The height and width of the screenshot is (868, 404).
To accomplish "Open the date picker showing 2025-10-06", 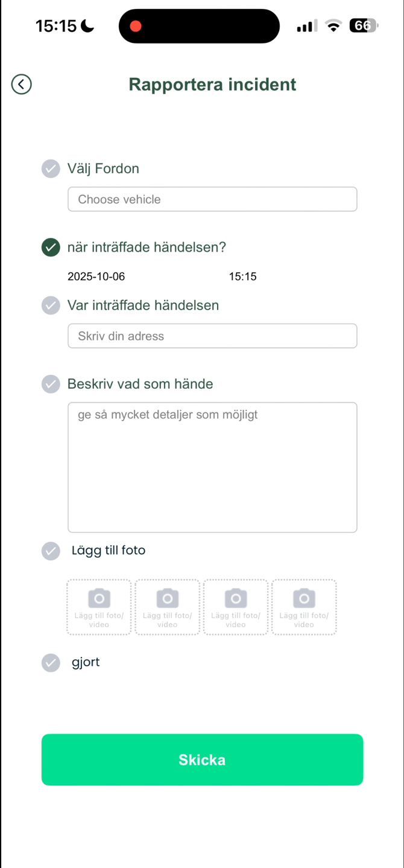I will 96,276.
